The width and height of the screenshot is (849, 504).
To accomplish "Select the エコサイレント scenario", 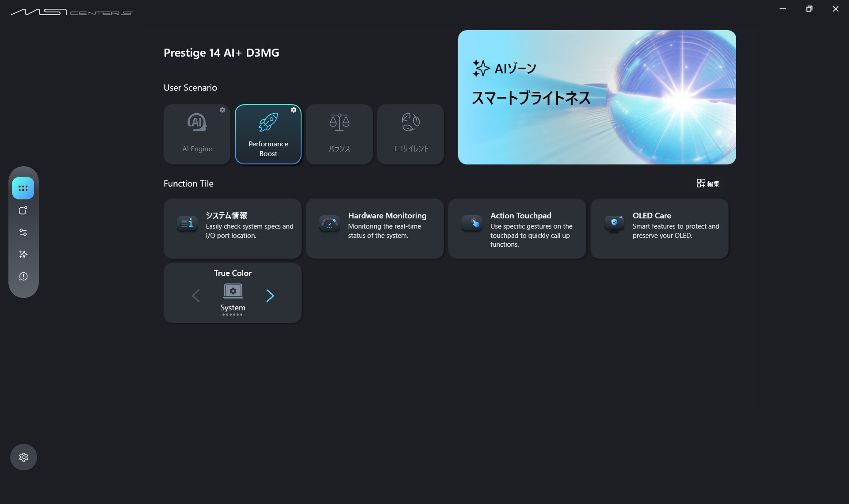I will point(410,134).
